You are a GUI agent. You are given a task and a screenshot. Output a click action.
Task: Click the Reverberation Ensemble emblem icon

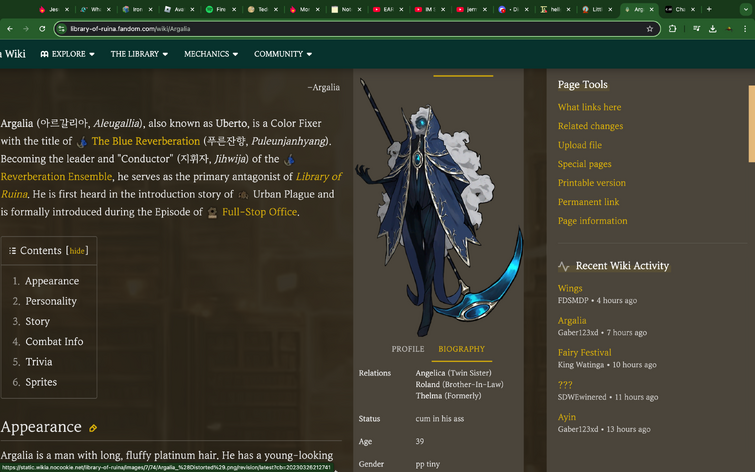289,159
